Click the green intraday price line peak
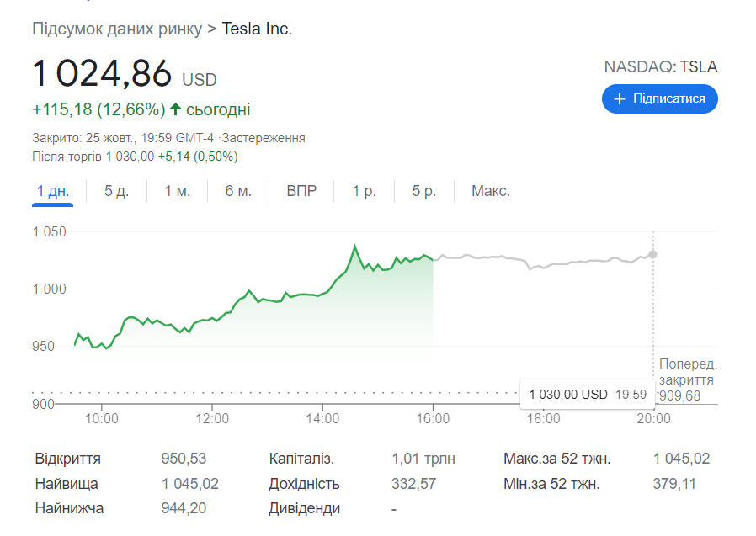The width and height of the screenshot is (756, 536). click(354, 247)
